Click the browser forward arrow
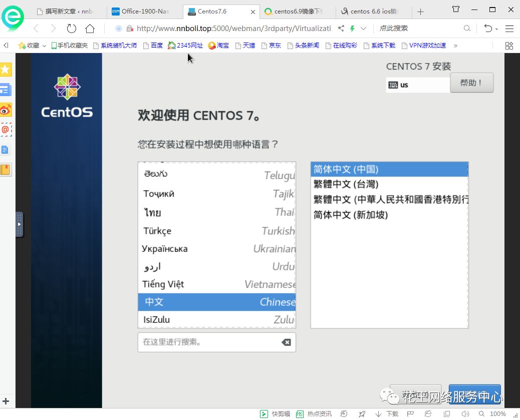Image resolution: width=520 pixels, height=420 pixels. (53, 29)
